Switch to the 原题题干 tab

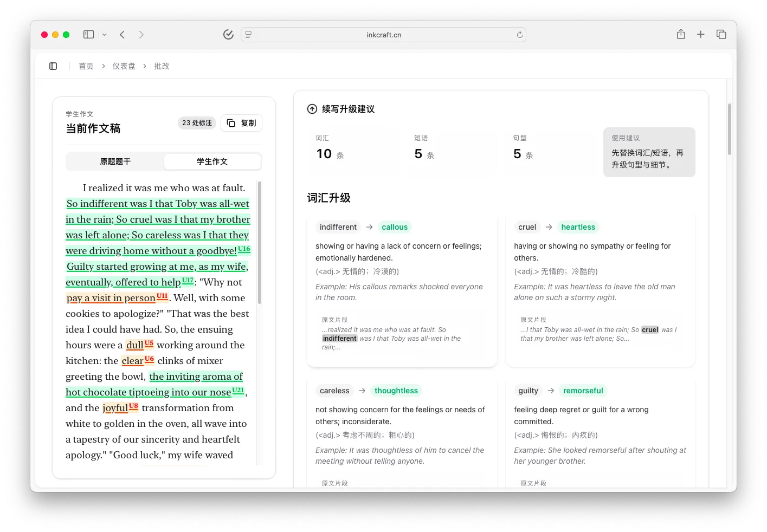click(x=114, y=161)
